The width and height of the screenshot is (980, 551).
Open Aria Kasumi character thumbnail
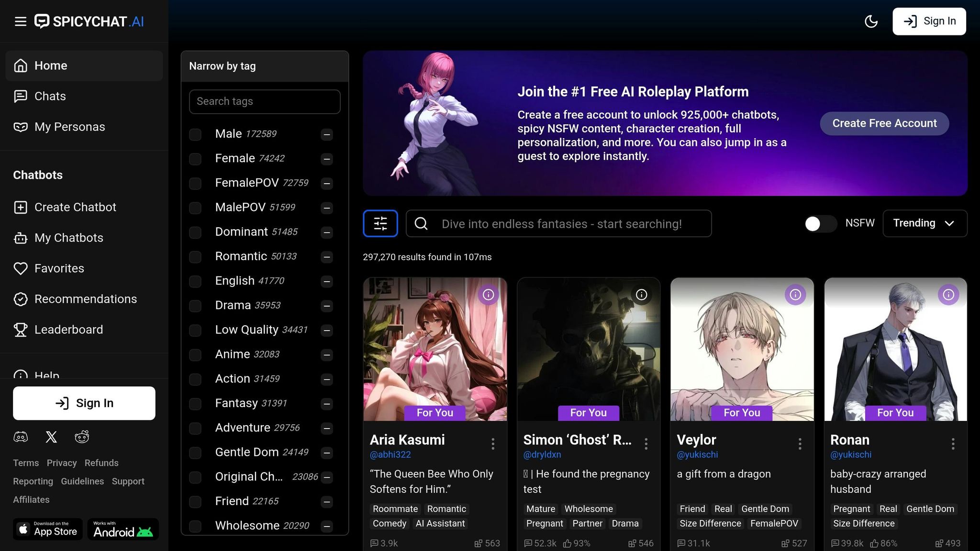(x=435, y=349)
